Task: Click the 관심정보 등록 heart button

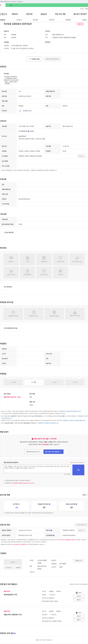Action: click(34, 59)
